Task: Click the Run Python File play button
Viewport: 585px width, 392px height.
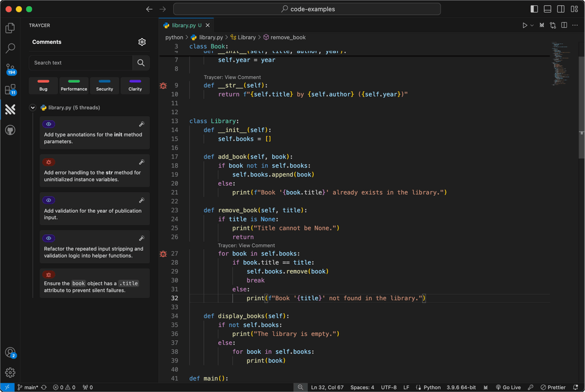Action: pyautogui.click(x=524, y=25)
